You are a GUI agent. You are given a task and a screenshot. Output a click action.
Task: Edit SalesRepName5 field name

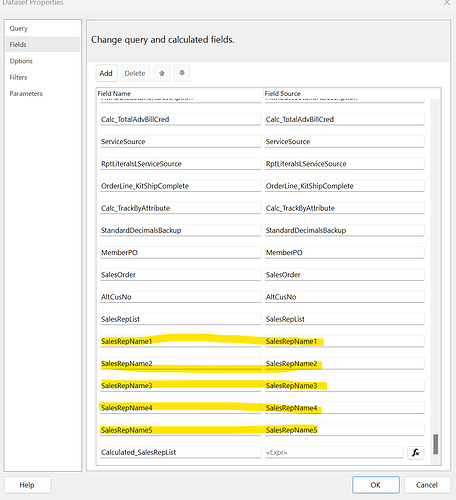[x=180, y=430]
